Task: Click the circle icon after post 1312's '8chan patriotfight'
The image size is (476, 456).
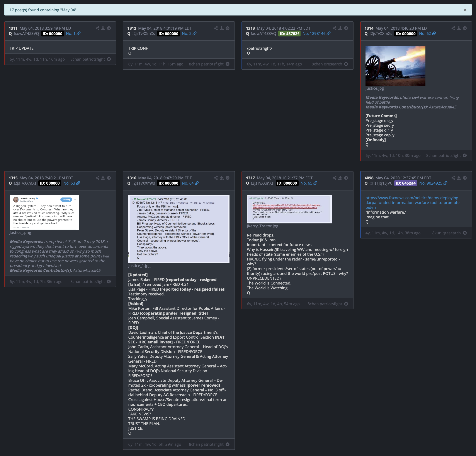Action: (227, 64)
